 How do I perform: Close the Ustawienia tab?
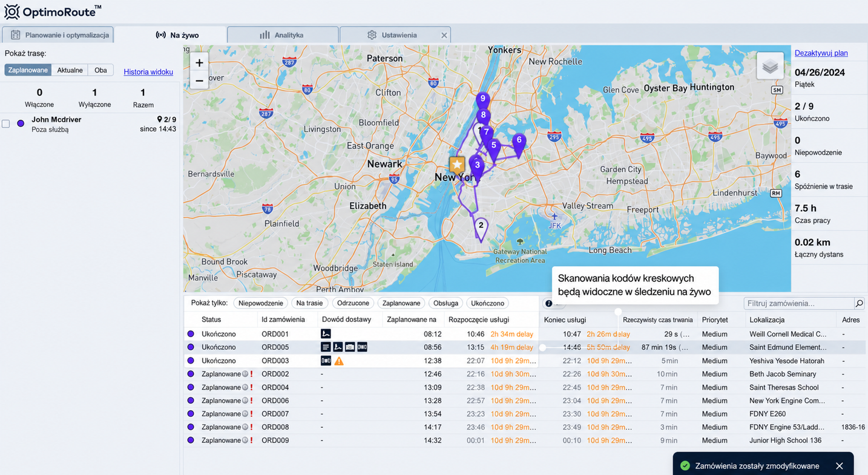click(x=444, y=35)
